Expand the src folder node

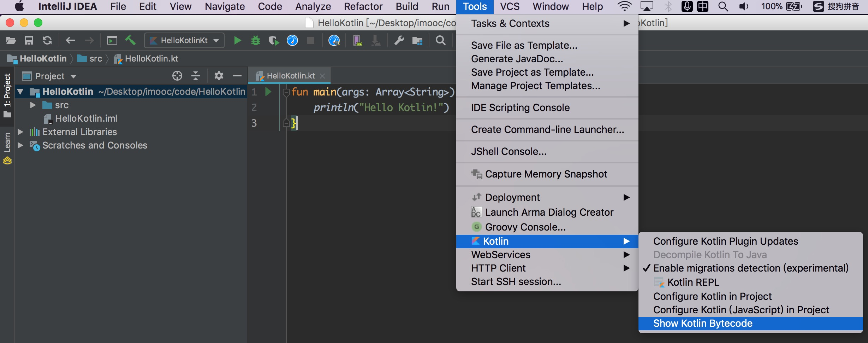coord(33,105)
